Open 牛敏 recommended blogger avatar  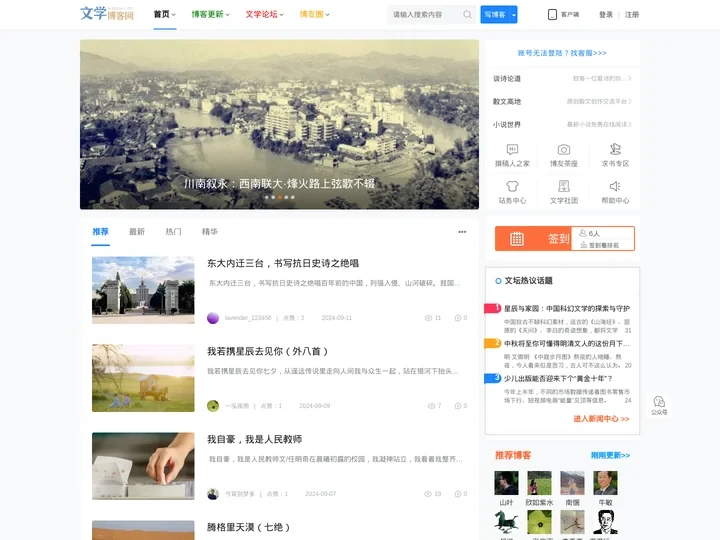tap(606, 483)
